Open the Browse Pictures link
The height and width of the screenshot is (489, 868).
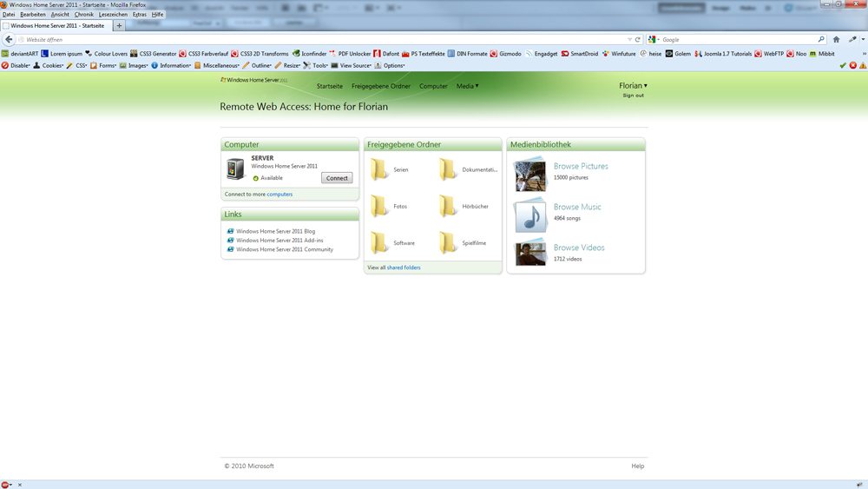point(581,166)
